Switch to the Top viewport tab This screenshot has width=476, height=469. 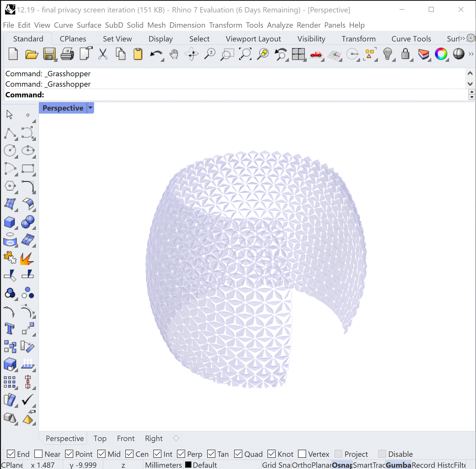pos(100,438)
